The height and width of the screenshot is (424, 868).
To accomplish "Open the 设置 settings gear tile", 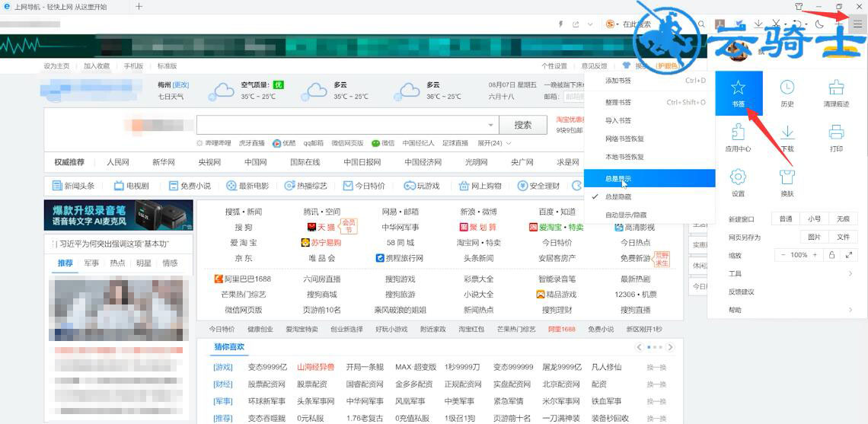I will click(x=739, y=183).
